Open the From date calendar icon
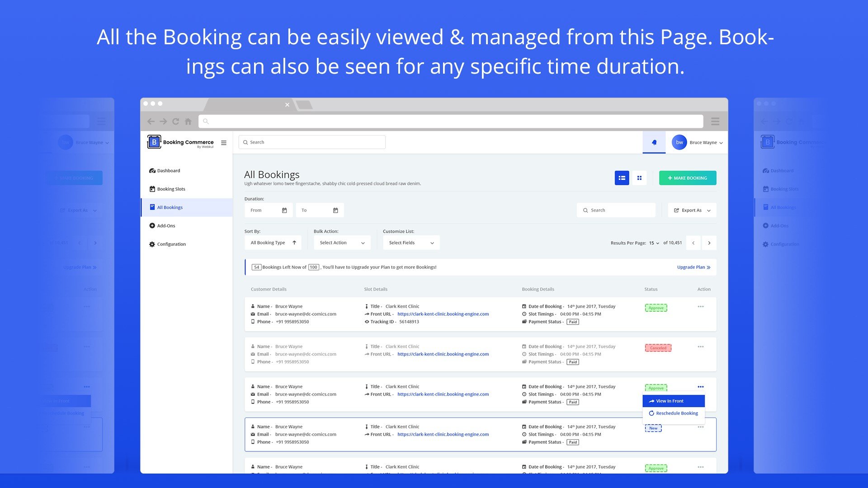Viewport: 868px width, 488px height. [x=284, y=211]
